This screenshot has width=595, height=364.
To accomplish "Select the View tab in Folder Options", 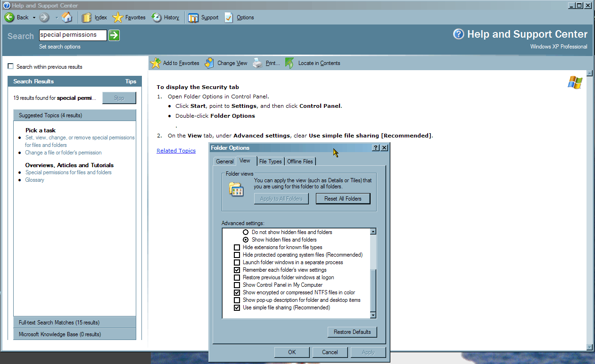I will 245,161.
